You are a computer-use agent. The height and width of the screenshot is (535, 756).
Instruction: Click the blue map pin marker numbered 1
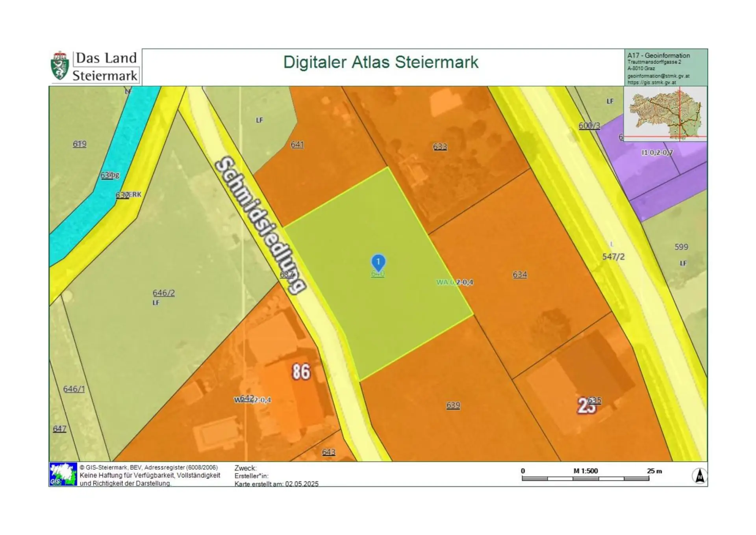[378, 262]
